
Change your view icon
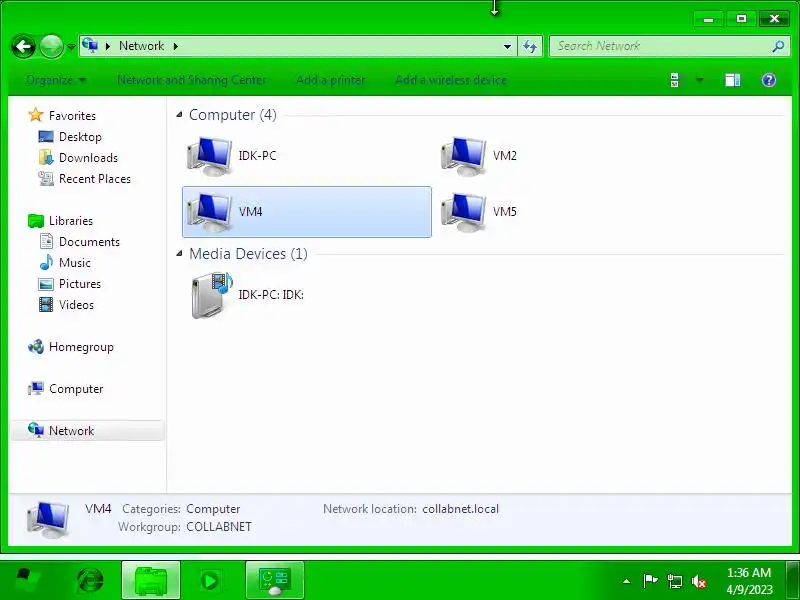pyautogui.click(x=674, y=80)
